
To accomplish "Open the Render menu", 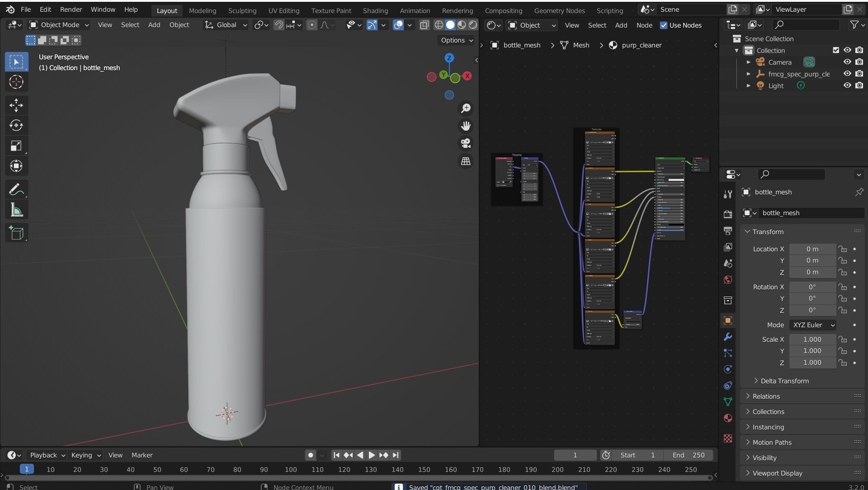I will (x=71, y=9).
